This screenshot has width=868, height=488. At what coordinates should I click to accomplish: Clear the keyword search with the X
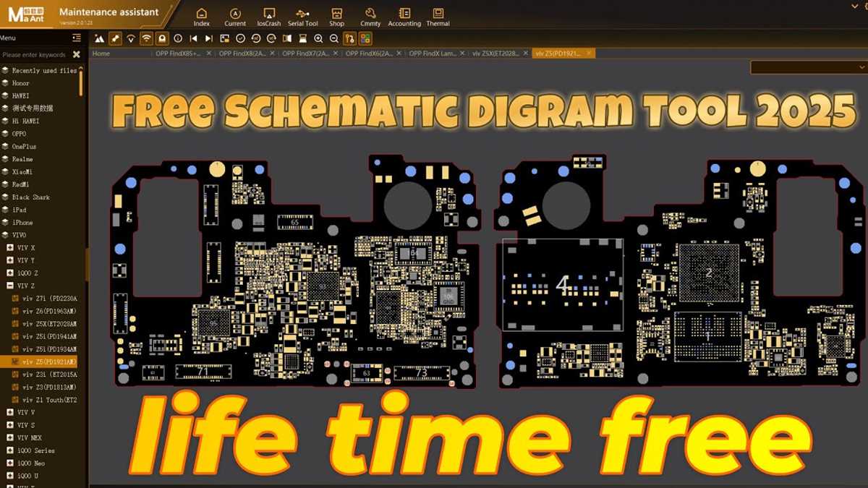tap(77, 54)
